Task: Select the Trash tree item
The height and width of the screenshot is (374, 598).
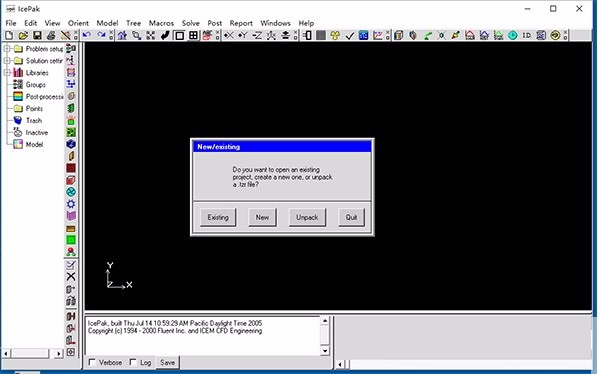Action: coord(34,120)
